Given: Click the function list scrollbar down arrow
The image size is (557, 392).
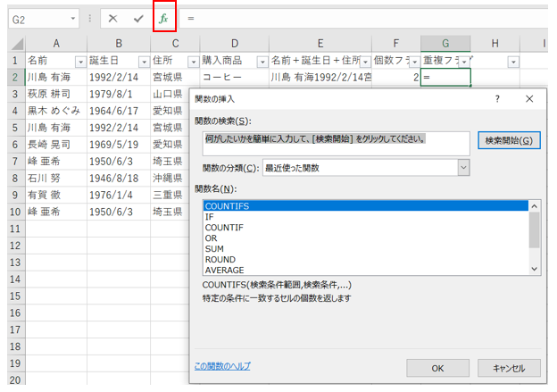Looking at the screenshot, I should tap(534, 268).
